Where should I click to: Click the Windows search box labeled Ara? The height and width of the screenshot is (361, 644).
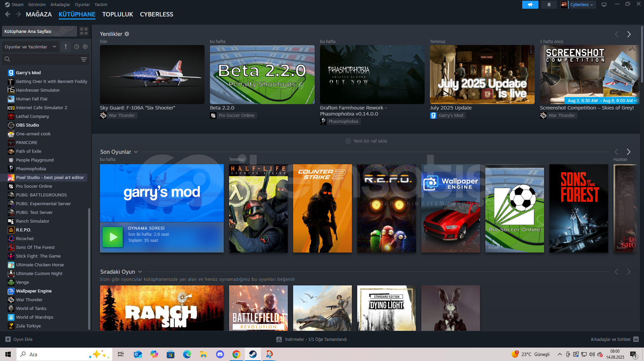tap(64, 354)
